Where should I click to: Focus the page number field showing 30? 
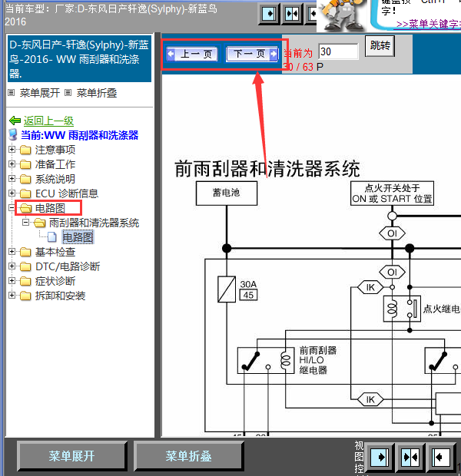pos(338,51)
